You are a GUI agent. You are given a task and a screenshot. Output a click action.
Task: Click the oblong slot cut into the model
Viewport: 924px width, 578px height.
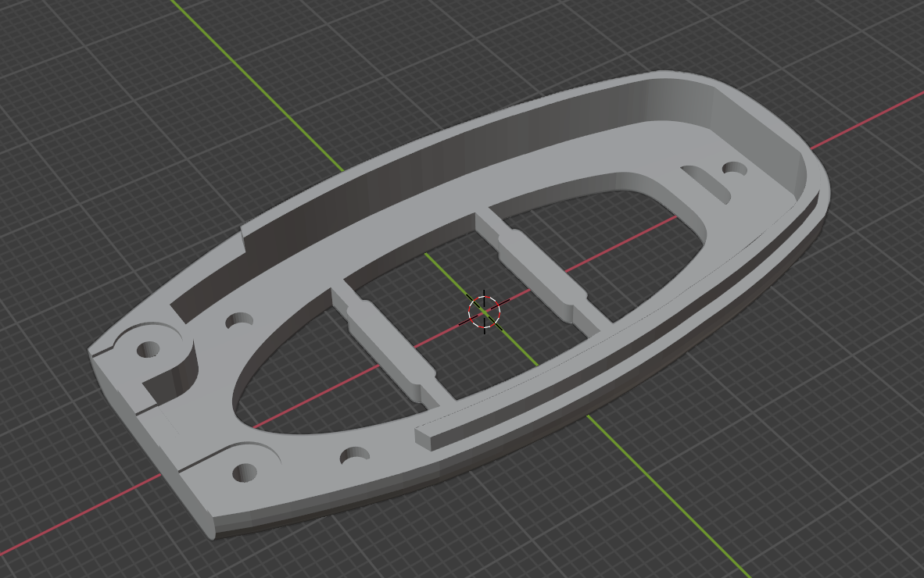[x=706, y=184]
